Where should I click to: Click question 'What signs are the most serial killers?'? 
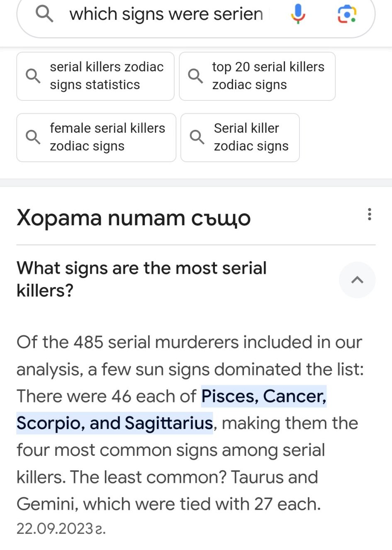pyautogui.click(x=141, y=279)
